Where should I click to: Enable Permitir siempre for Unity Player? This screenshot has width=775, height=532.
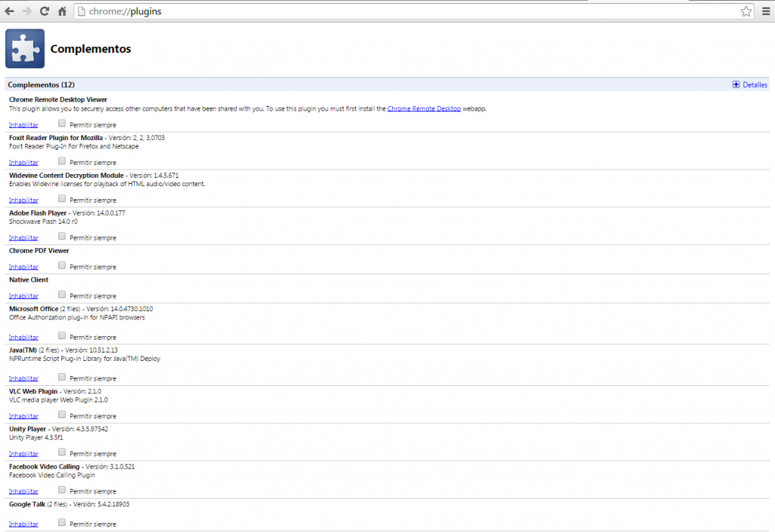(x=61, y=452)
